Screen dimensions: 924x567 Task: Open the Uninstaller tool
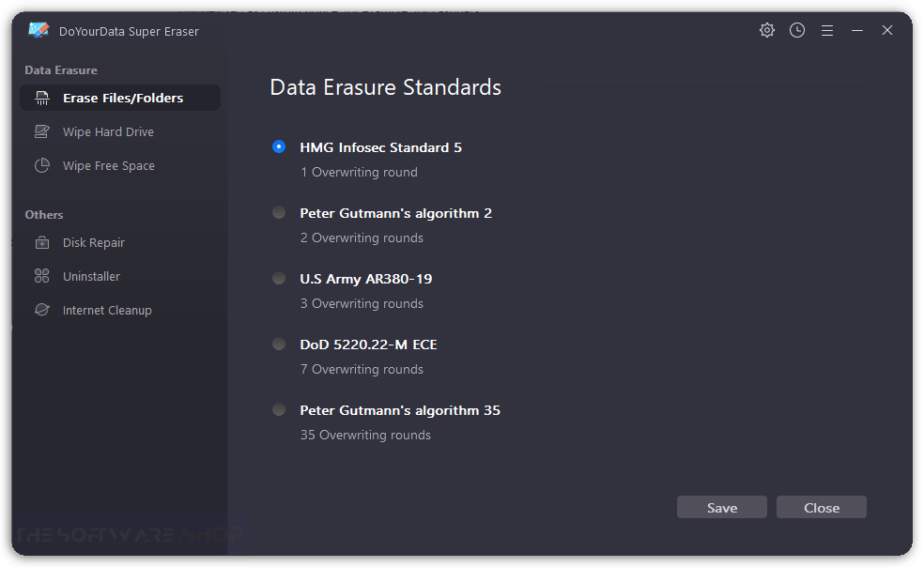click(x=120, y=276)
